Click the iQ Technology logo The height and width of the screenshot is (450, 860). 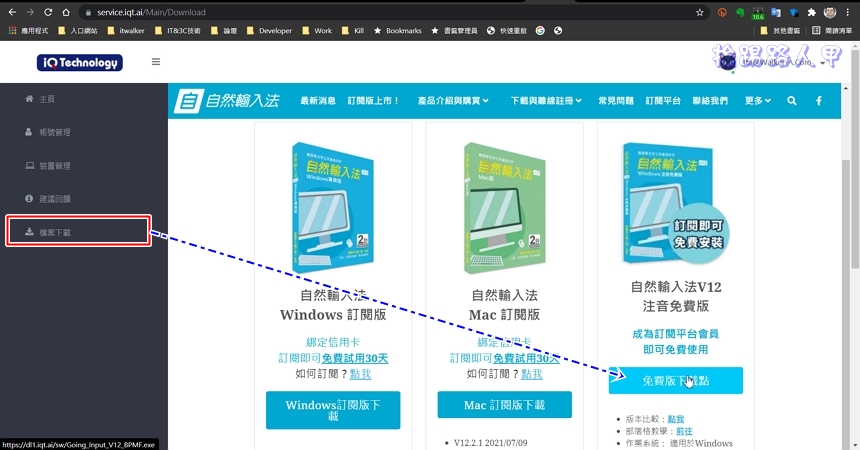(80, 63)
